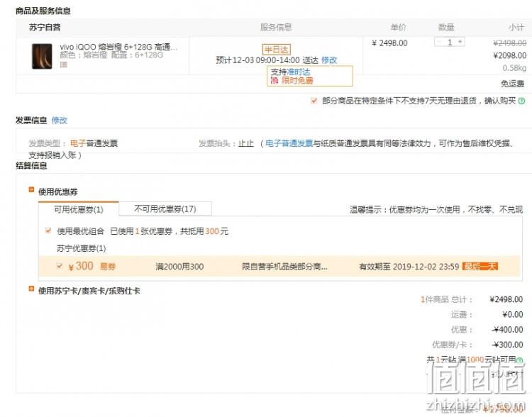Click the 最后一天 badge on the coupon
532x417 pixels.
[480, 267]
